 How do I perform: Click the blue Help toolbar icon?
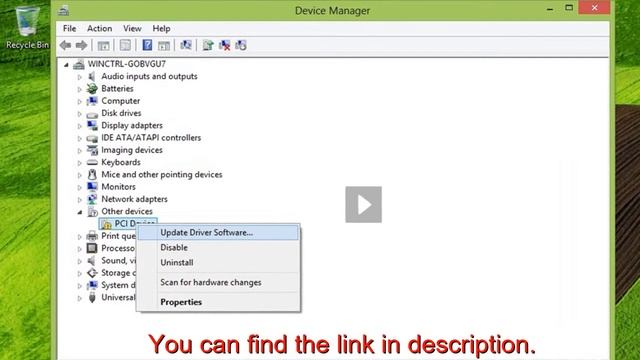[147, 45]
